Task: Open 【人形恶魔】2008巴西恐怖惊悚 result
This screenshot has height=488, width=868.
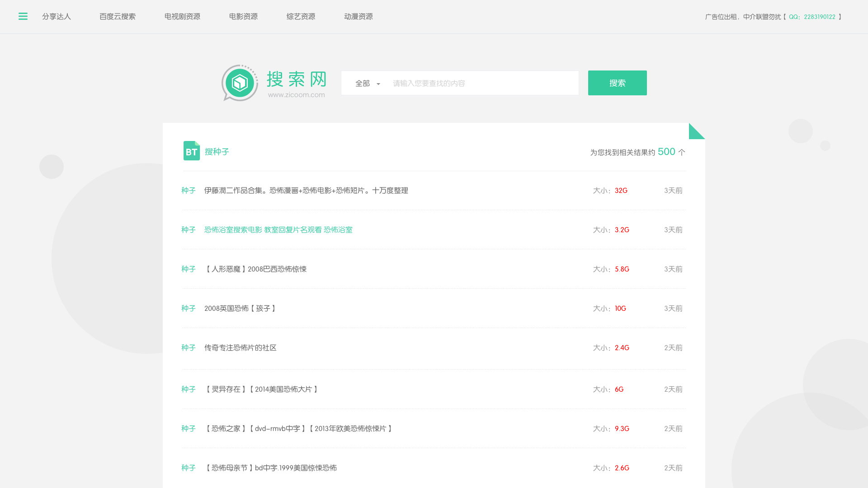Action: 255,269
